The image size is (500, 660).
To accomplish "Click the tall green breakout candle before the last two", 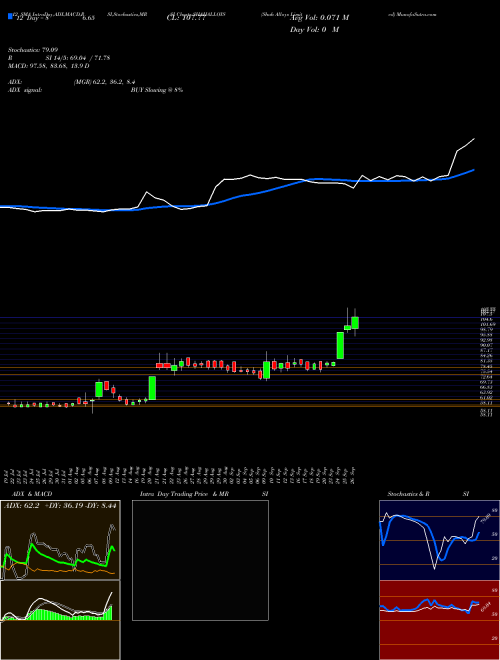I will tap(340, 346).
